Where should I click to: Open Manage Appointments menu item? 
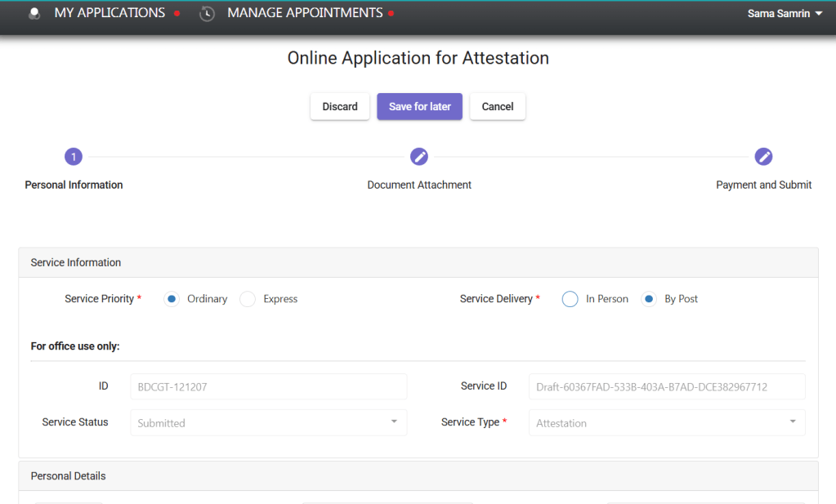pyautogui.click(x=305, y=13)
